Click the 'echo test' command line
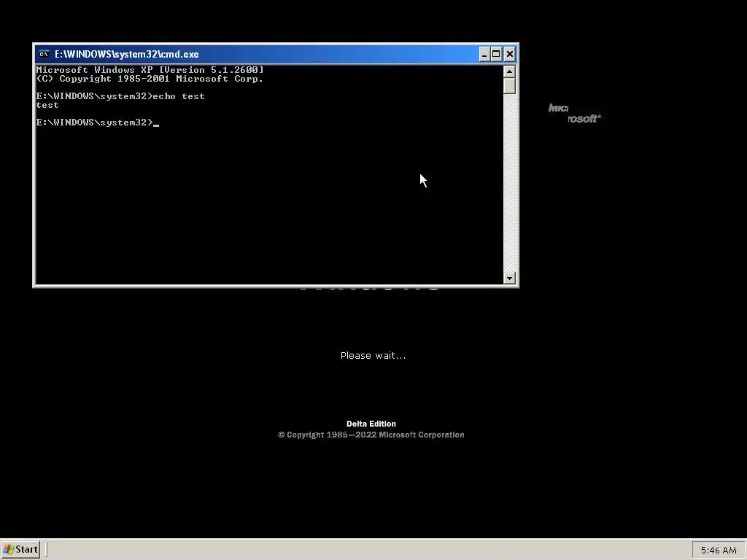 (x=120, y=96)
